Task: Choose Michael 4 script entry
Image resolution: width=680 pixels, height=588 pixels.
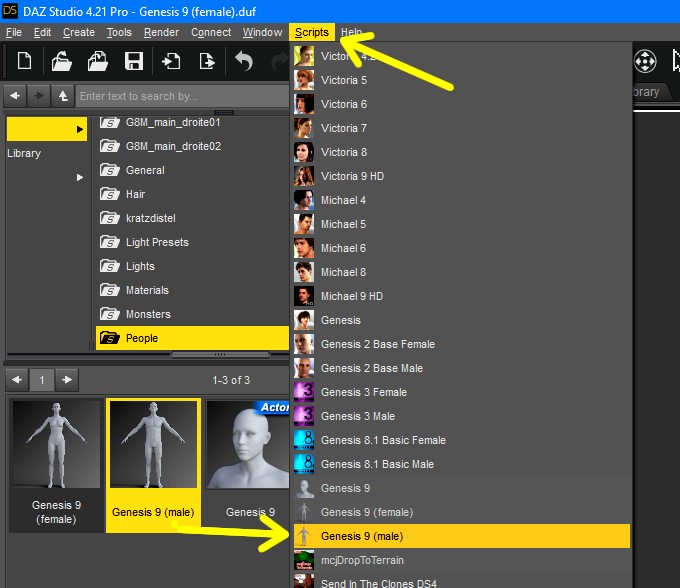Action: 461,200
